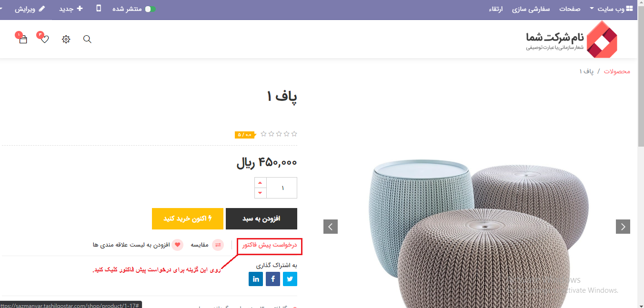Click the quantity input field
This screenshot has height=308, width=644.
282,188
